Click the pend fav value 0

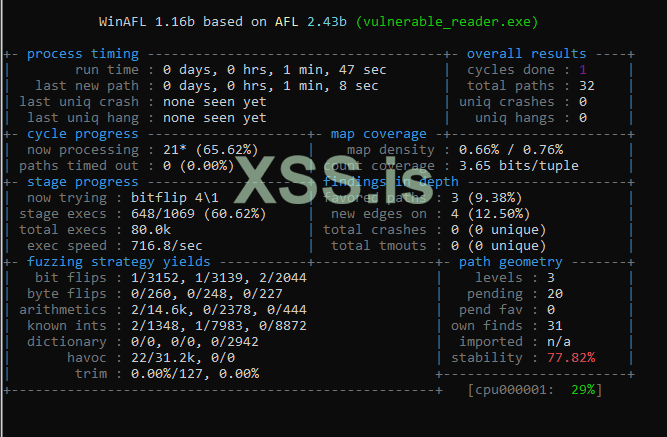point(551,310)
